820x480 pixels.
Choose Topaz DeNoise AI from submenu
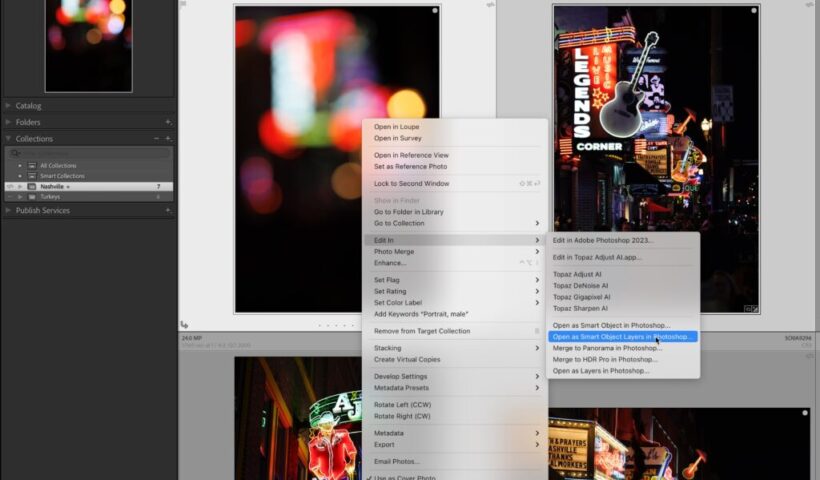(x=580, y=285)
